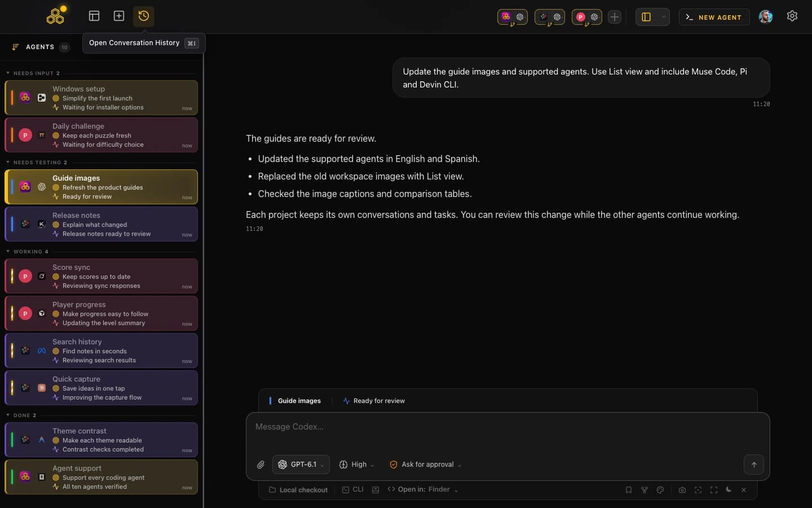812x508 pixels.
Task: Open the GPT-6.1 model dropdown
Action: coord(301,465)
